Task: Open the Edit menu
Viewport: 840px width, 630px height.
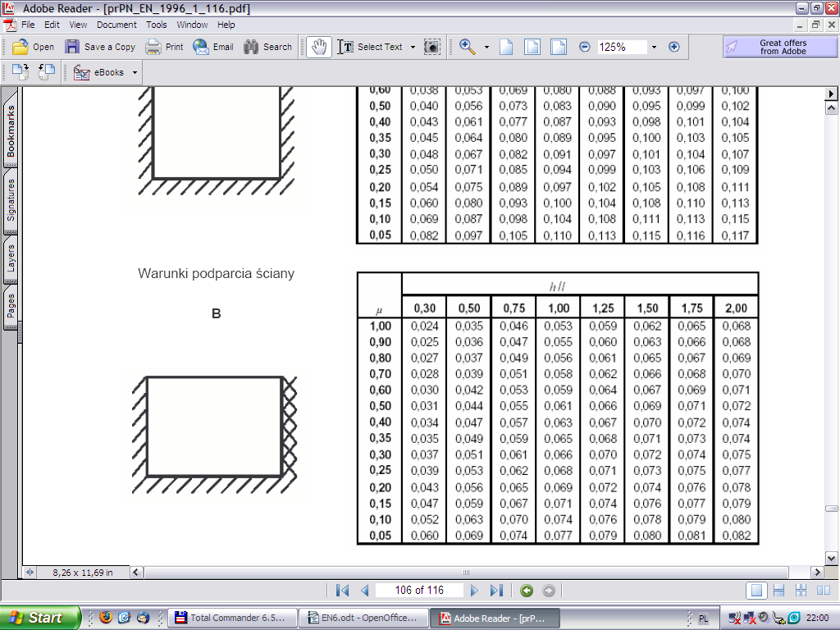Action: pyautogui.click(x=52, y=25)
